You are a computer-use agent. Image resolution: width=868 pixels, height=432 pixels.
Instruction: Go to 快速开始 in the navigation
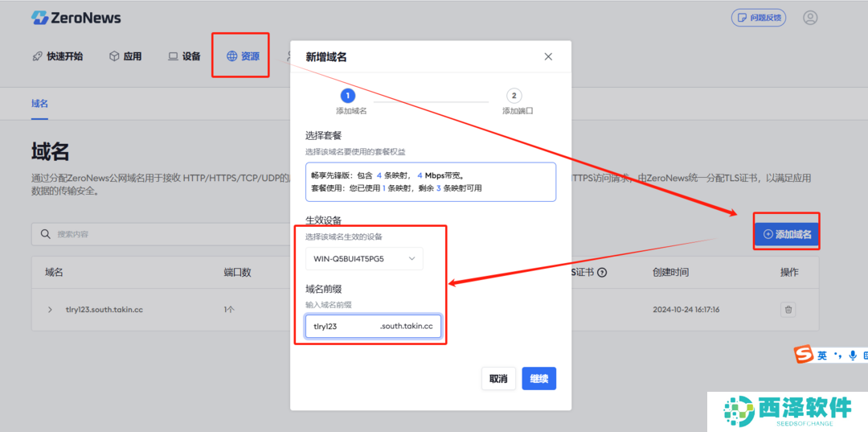(57, 56)
